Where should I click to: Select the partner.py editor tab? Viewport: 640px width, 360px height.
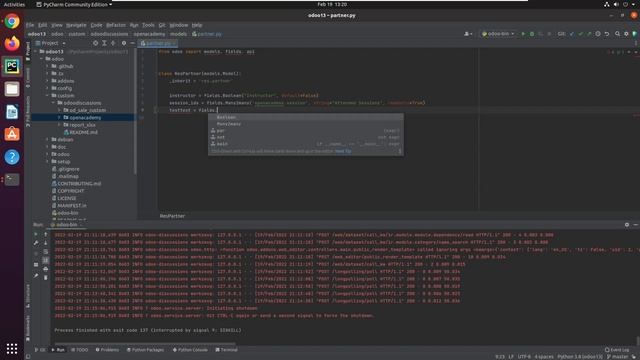[158, 43]
